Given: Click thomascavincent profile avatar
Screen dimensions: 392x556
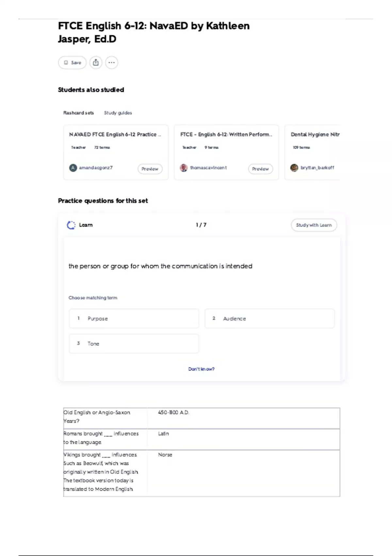Looking at the screenshot, I should pyautogui.click(x=184, y=168).
